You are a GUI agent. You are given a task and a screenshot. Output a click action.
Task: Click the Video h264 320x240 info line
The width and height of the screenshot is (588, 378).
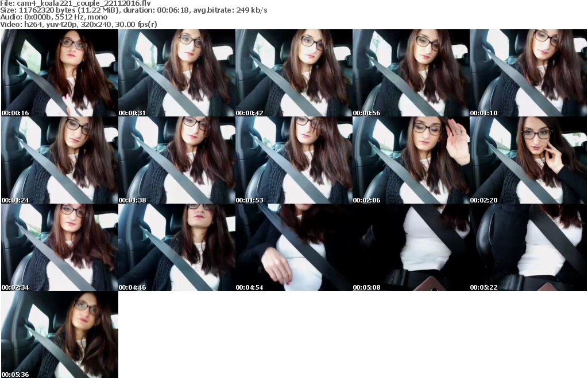(78, 24)
